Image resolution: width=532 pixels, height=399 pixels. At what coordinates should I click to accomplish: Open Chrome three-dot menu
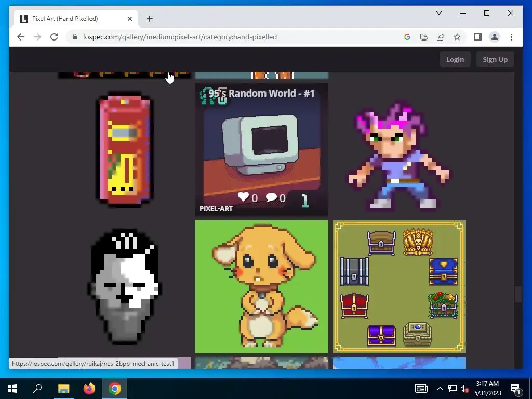click(x=511, y=37)
